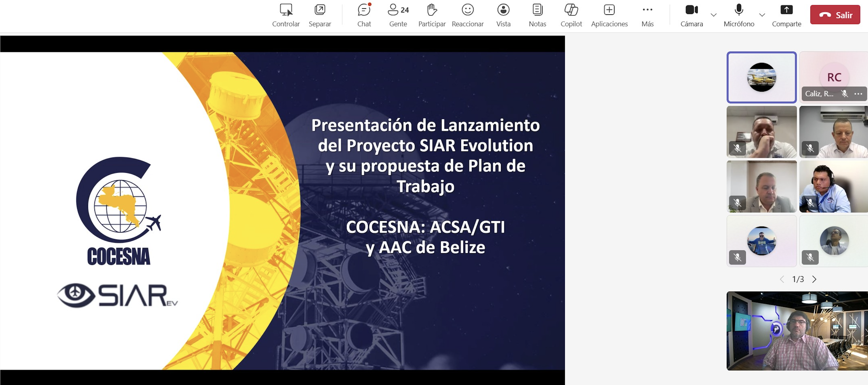
Task: Click muted mic icon on Caliz tile
Action: [x=845, y=94]
